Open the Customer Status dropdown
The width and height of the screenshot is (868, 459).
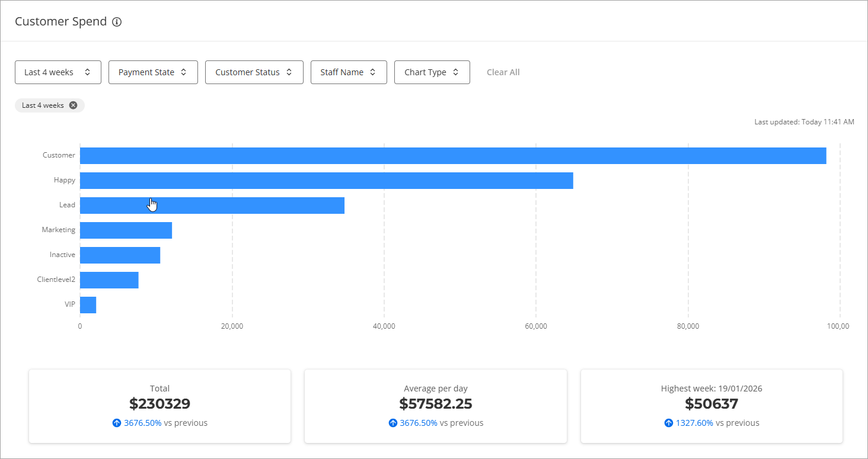click(x=254, y=72)
